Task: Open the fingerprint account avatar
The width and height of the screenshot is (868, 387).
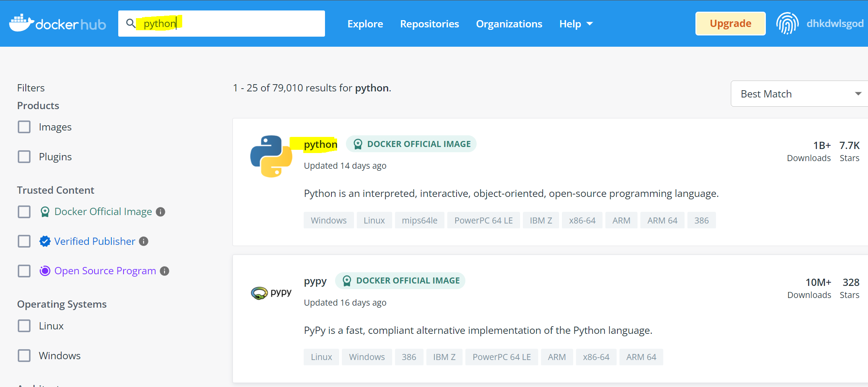Action: point(787,23)
